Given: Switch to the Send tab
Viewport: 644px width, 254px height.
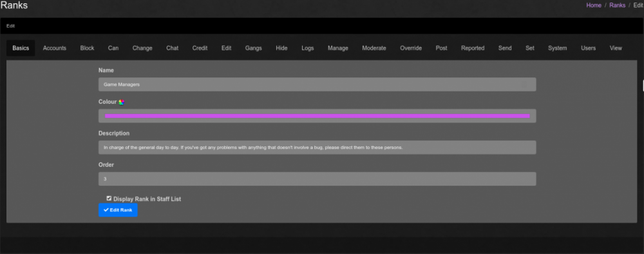Looking at the screenshot, I should pos(505,48).
